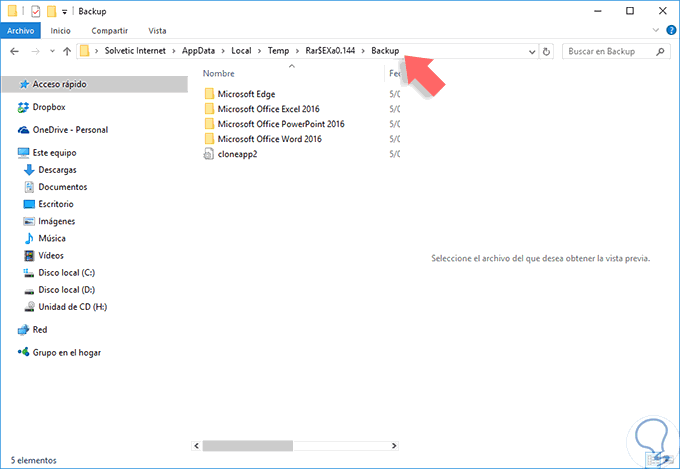The image size is (680, 469).
Task: Click the scrollbar left arrow
Action: [196, 446]
